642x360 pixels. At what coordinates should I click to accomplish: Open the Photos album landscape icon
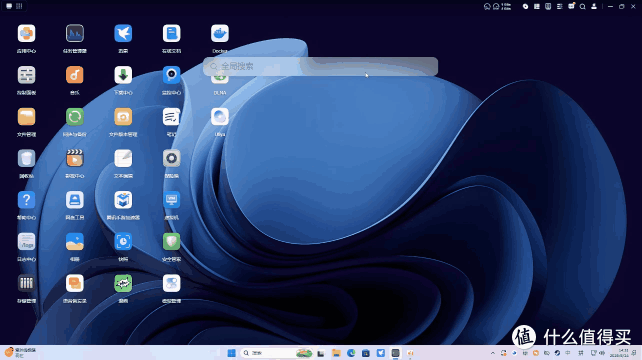tap(75, 242)
